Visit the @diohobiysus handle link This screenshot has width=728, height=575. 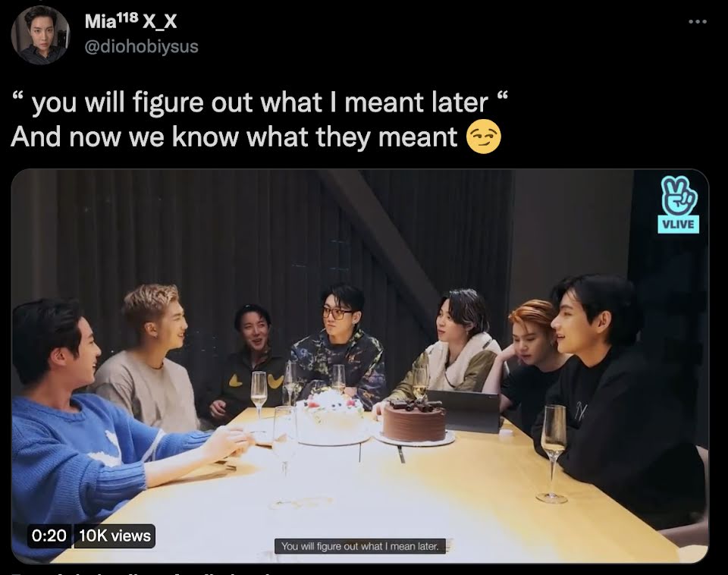[x=141, y=46]
